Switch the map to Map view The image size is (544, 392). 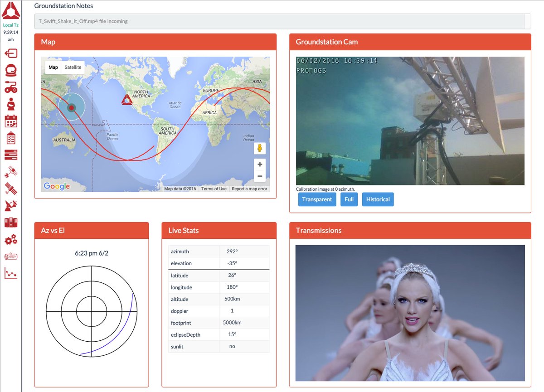[x=53, y=67]
